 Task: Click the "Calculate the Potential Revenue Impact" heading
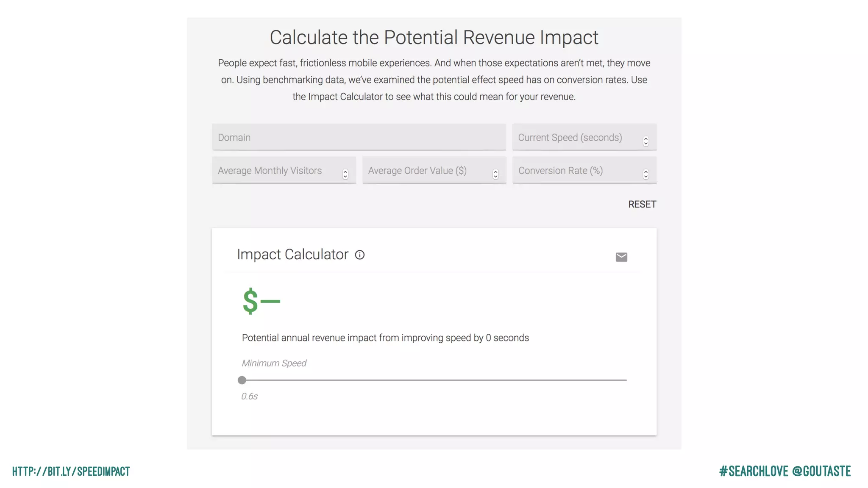(434, 37)
